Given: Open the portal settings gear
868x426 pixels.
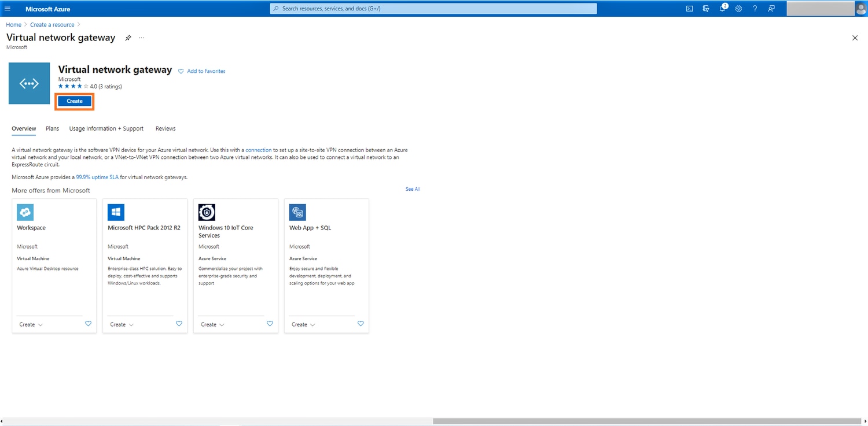Looking at the screenshot, I should point(739,9).
